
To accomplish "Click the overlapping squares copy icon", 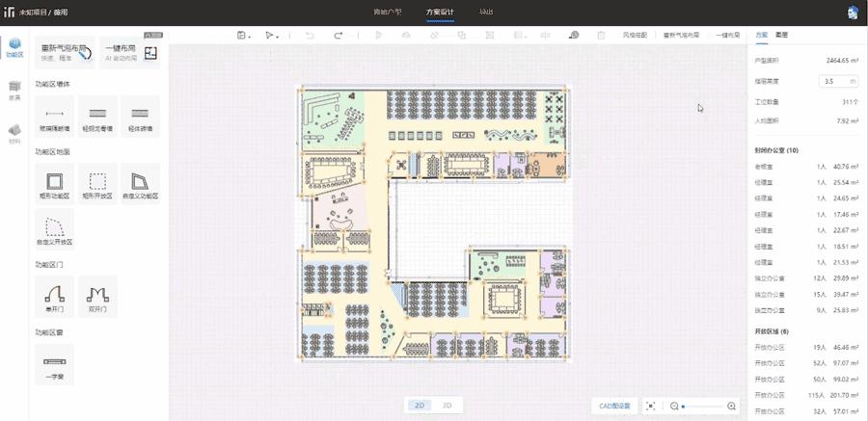I will [x=462, y=35].
